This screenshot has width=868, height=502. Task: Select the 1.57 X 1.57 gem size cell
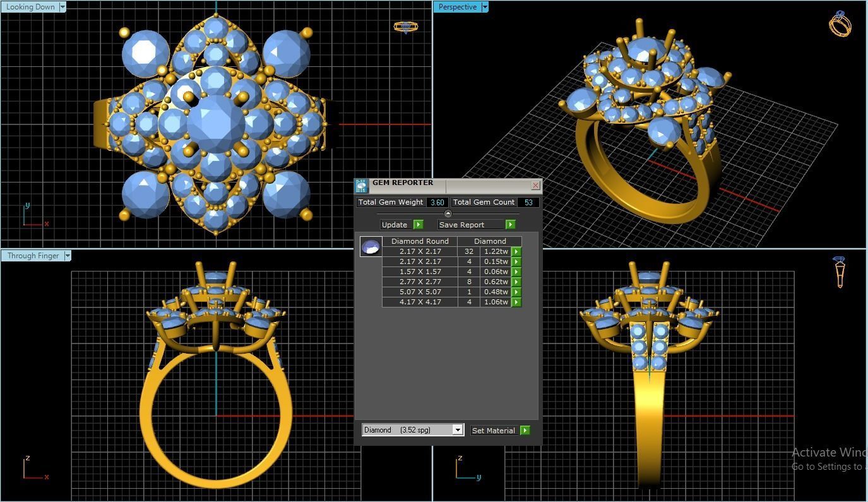(420, 272)
